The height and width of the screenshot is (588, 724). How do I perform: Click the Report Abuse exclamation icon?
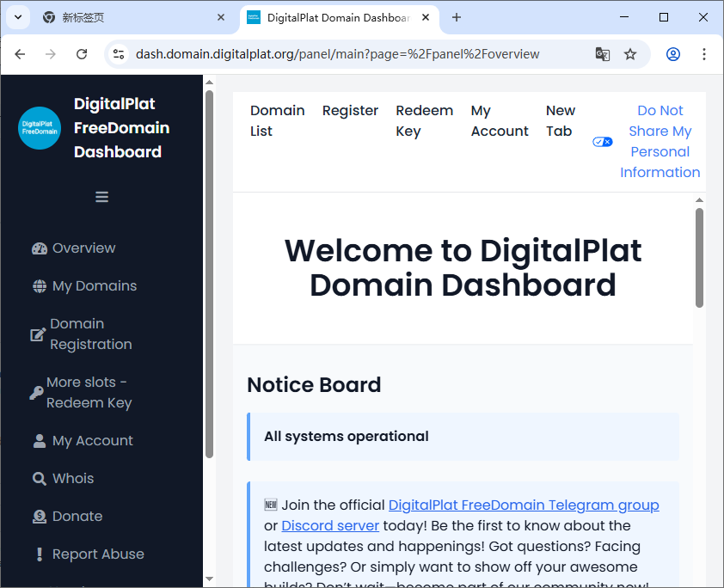pos(40,554)
